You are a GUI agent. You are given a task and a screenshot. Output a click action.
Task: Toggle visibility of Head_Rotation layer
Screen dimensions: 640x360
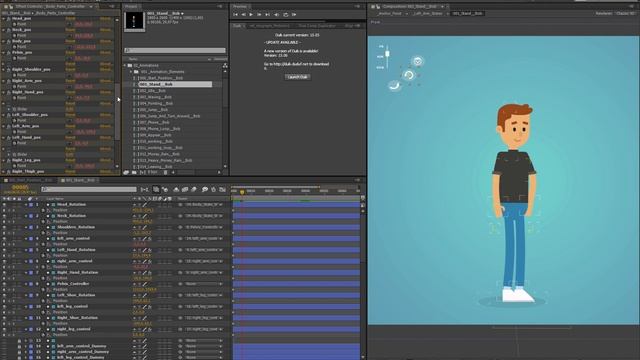coord(4,204)
